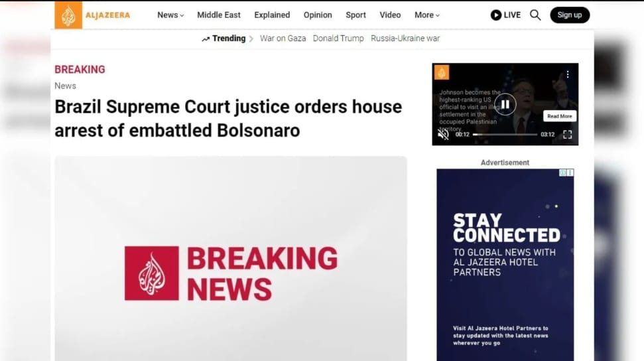Seek along the video progress bar
644x361 pixels.
click(x=505, y=135)
